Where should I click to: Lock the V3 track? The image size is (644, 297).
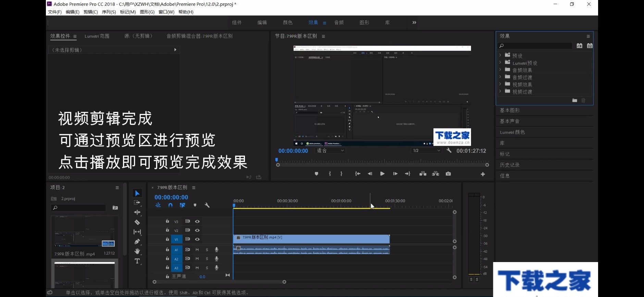(x=168, y=221)
